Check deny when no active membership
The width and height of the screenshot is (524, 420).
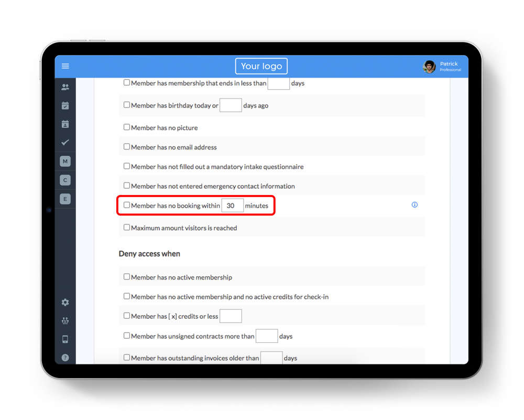[x=127, y=277]
